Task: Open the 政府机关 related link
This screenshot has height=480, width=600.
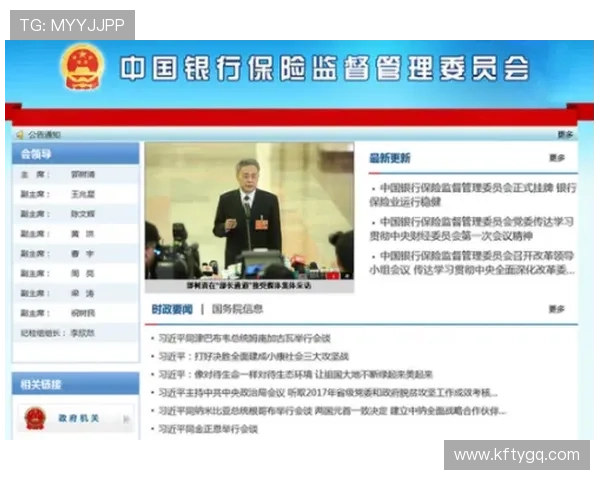Action: (x=76, y=418)
